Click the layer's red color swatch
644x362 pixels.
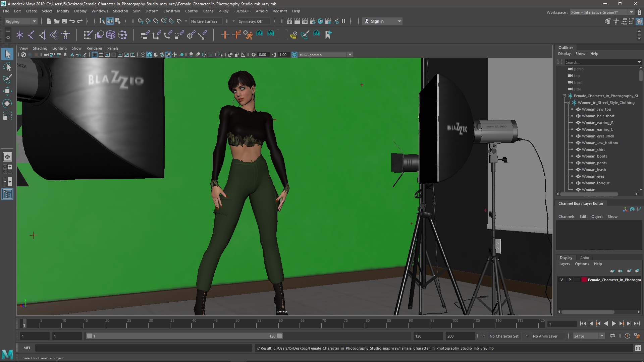pyautogui.click(x=584, y=280)
